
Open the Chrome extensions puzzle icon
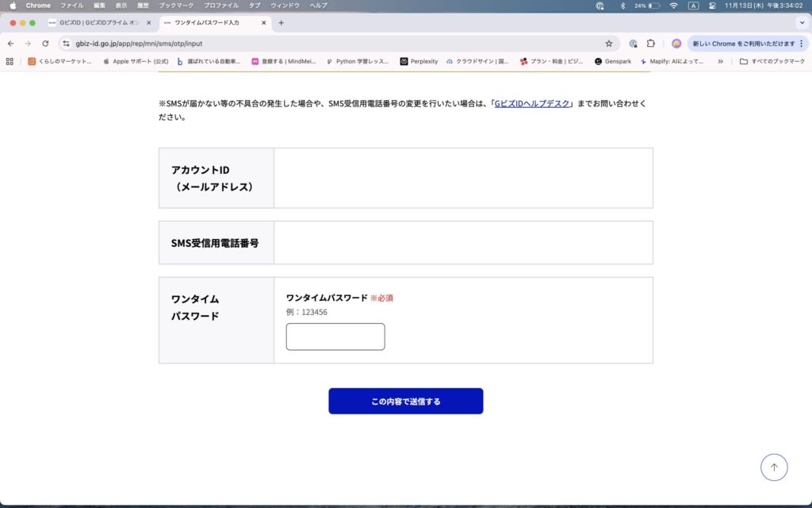tap(650, 44)
